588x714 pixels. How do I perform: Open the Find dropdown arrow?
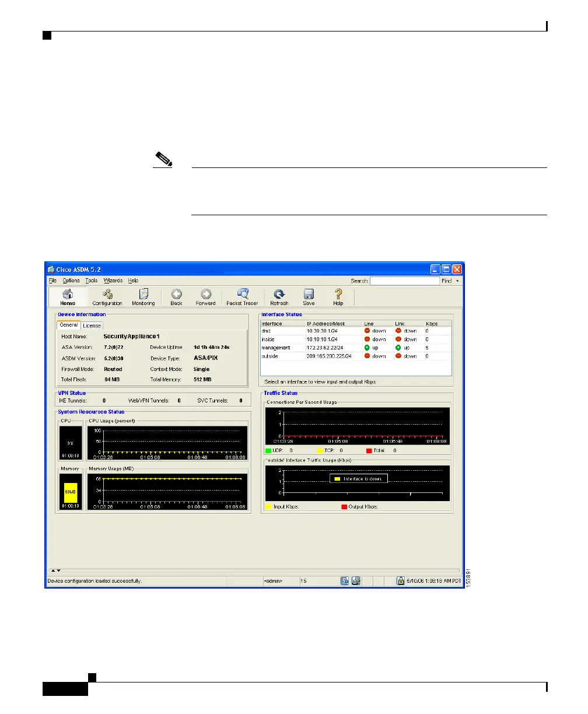(457, 281)
